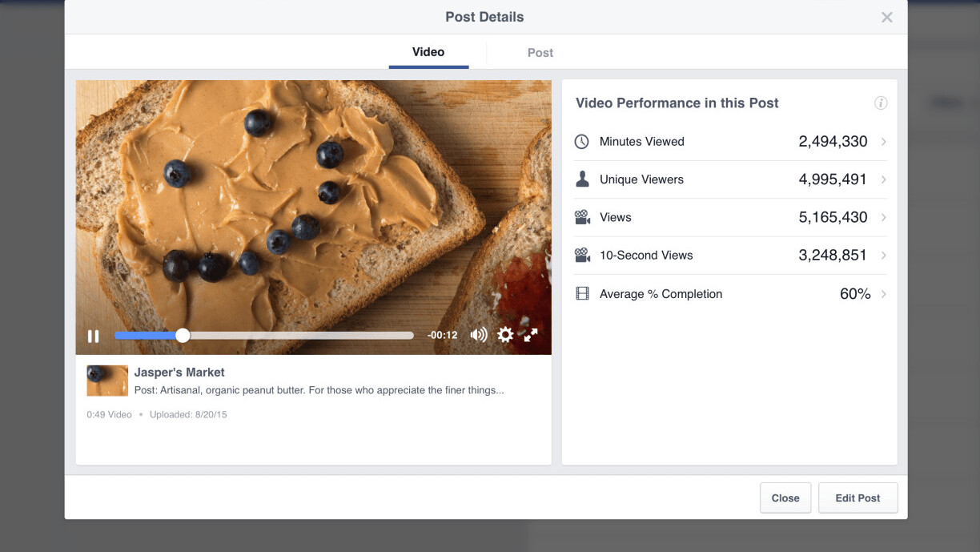The image size is (980, 552).
Task: Open video settings gear icon
Action: (505, 335)
